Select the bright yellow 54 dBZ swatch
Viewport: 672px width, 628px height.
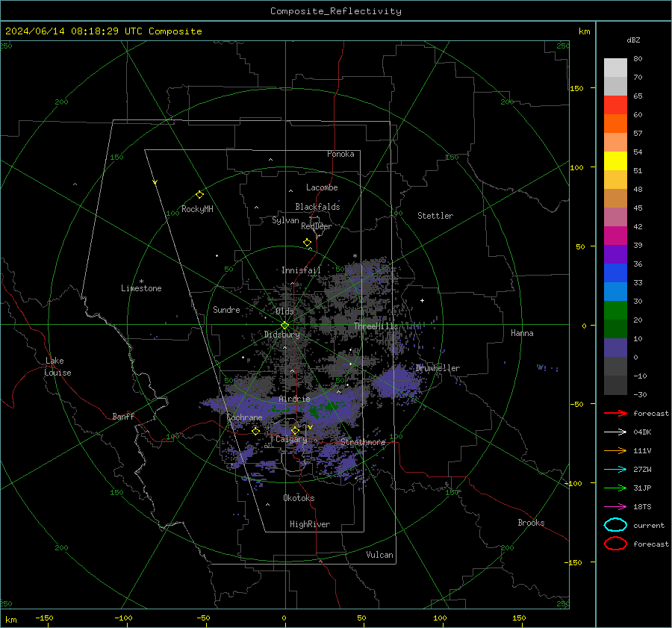pyautogui.click(x=615, y=161)
